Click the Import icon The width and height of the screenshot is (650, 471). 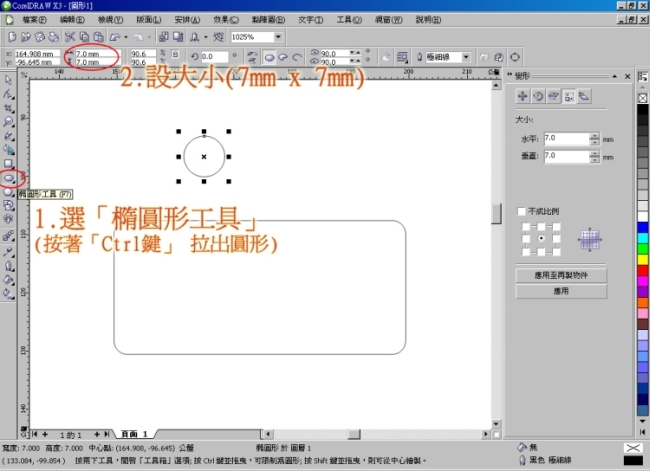(x=164, y=37)
